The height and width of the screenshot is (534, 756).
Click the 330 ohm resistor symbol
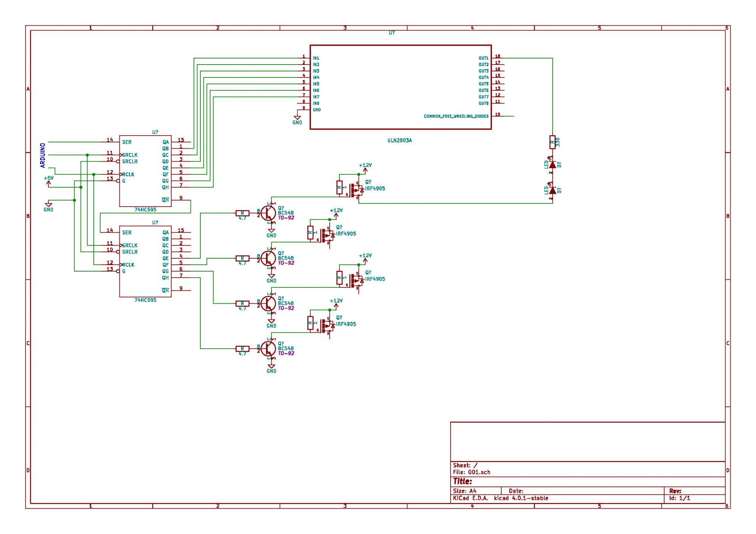[x=552, y=142]
